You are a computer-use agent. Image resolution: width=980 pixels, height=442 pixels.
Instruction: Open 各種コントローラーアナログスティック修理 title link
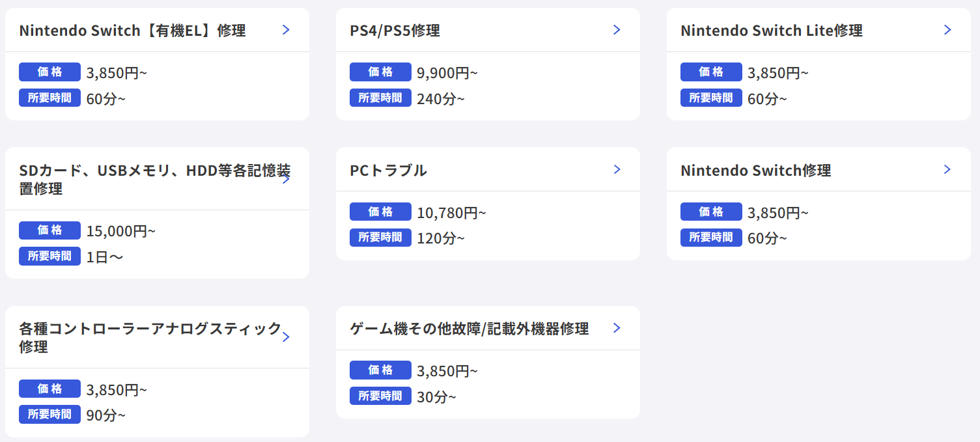click(150, 337)
